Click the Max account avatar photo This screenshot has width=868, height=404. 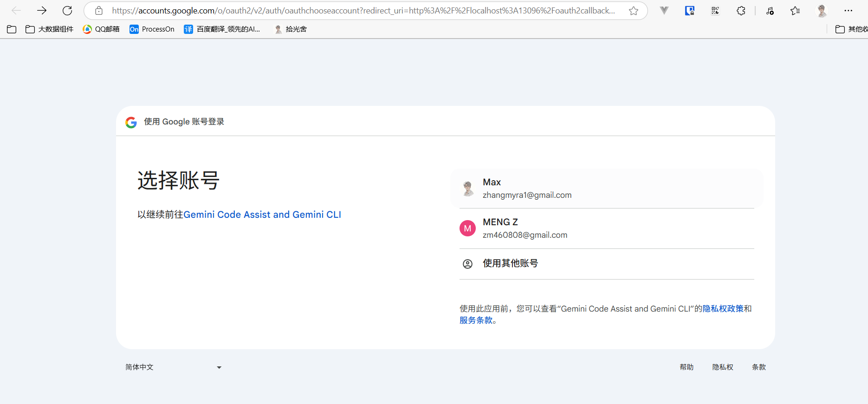pyautogui.click(x=467, y=189)
